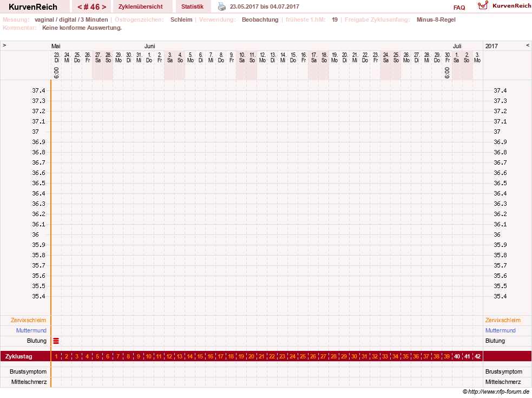The width and height of the screenshot is (532, 398).
Task: Click the left Zervixschleim row label
Action: pyautogui.click(x=28, y=320)
